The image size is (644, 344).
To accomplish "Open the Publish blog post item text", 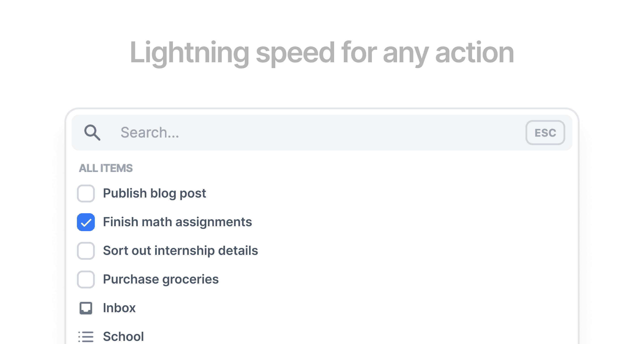I will click(x=155, y=193).
